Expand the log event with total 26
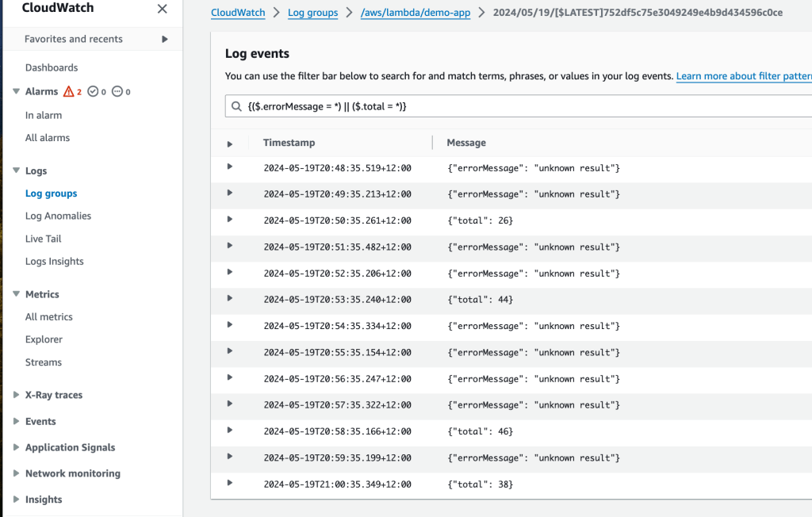The image size is (812, 517). coord(230,220)
